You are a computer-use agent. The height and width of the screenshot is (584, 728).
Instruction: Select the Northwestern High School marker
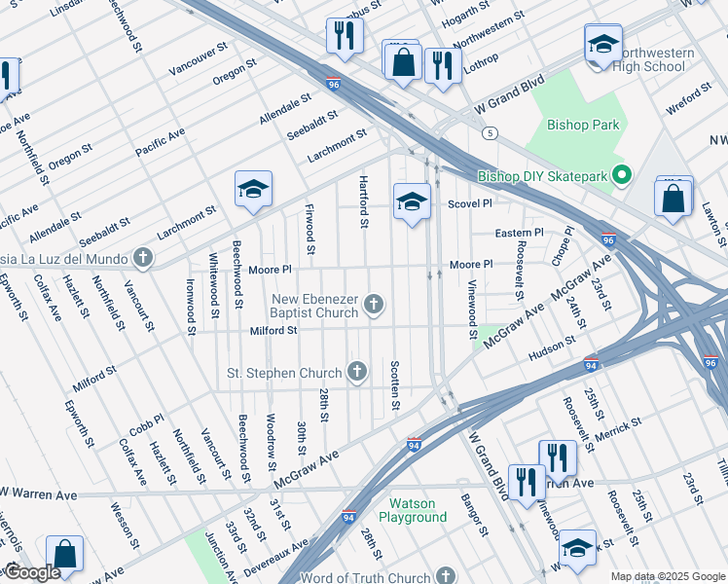coord(603,47)
